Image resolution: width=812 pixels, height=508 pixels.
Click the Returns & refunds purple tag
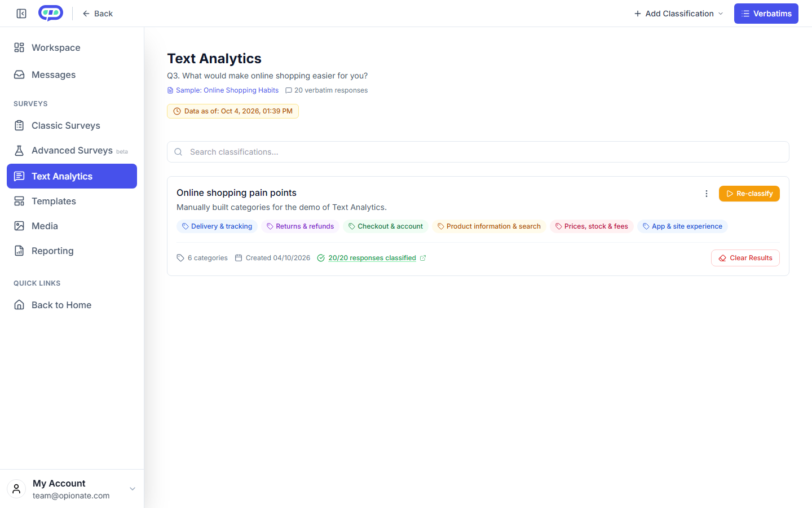coord(300,226)
